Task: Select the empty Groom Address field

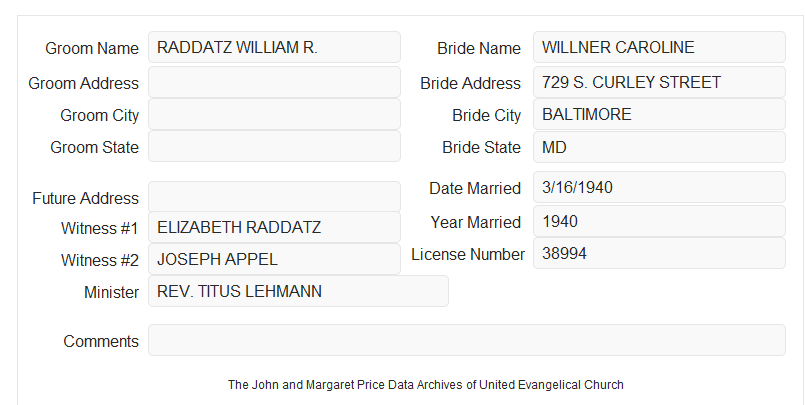Action: [274, 82]
